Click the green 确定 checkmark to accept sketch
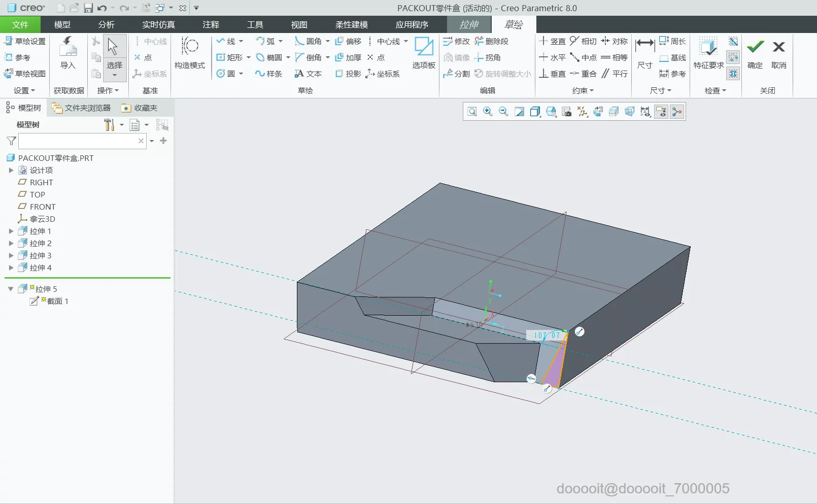Image resolution: width=817 pixels, height=504 pixels. pos(755,53)
